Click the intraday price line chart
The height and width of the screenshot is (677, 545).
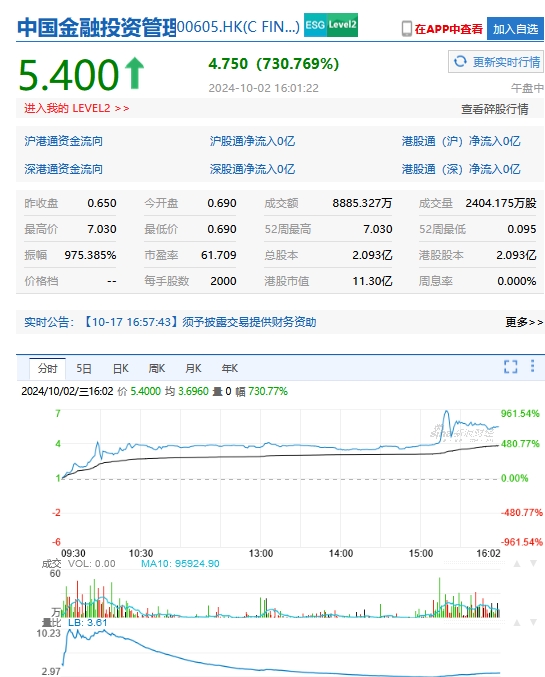tap(280, 478)
